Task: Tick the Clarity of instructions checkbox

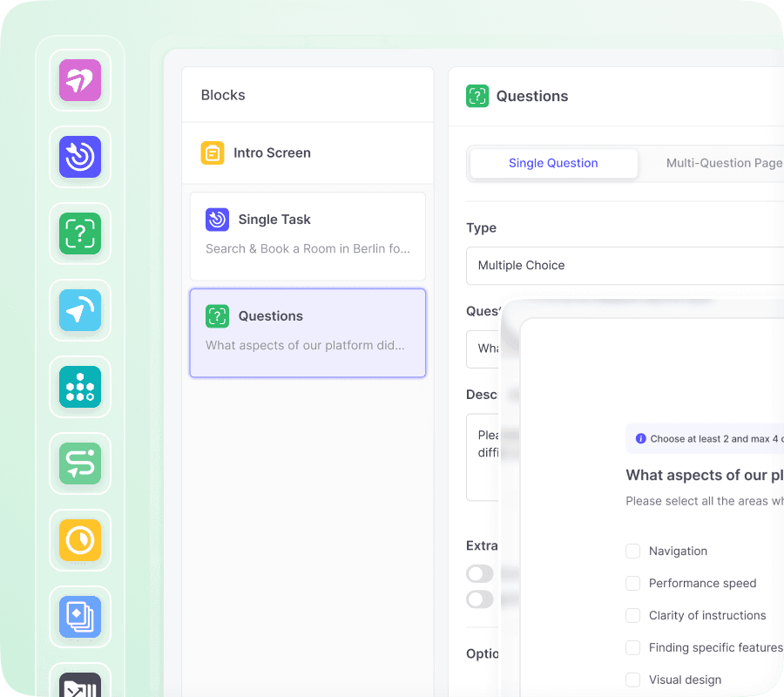Action: click(x=633, y=615)
